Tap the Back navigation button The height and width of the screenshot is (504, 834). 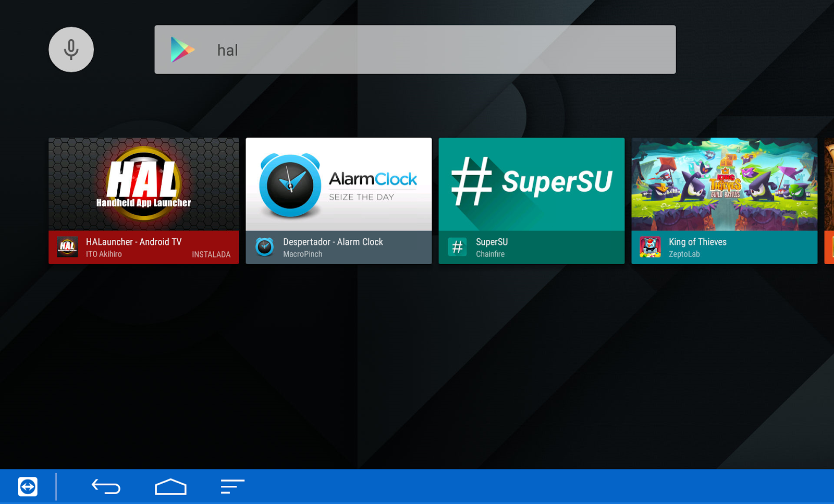pyautogui.click(x=106, y=487)
